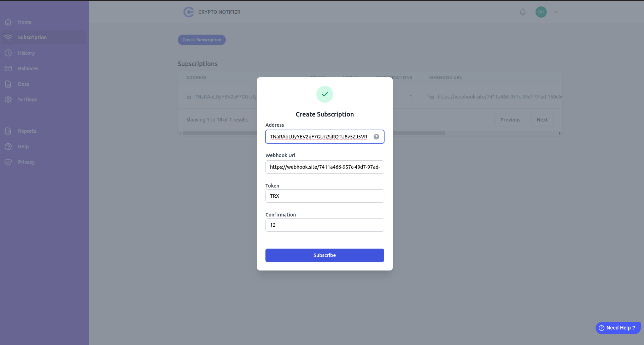644x345 pixels.
Task: Click the help tooltip beside the Address field
Action: pos(376,137)
